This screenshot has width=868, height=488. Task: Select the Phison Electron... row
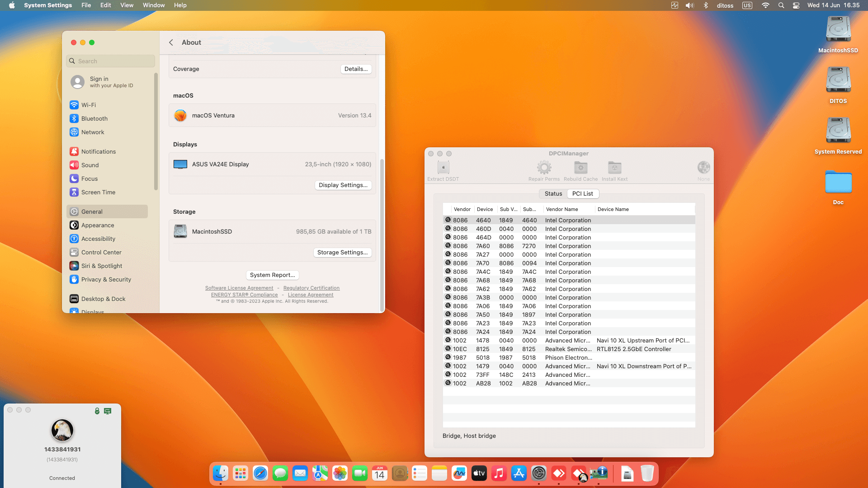[569, 358]
